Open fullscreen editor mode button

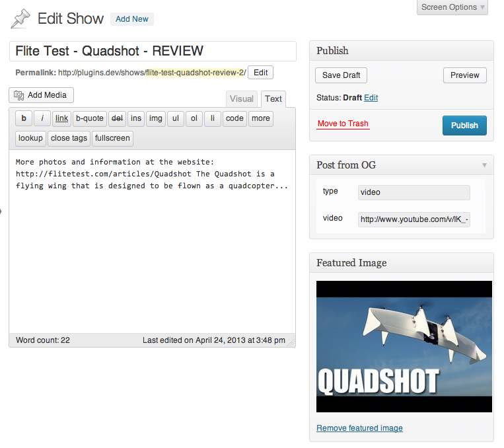112,138
